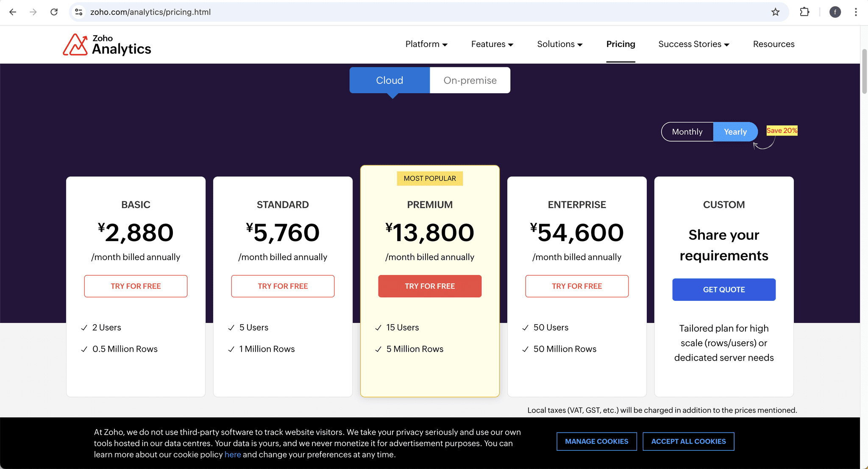The height and width of the screenshot is (469, 868).
Task: Click the browser profile avatar
Action: pyautogui.click(x=835, y=12)
